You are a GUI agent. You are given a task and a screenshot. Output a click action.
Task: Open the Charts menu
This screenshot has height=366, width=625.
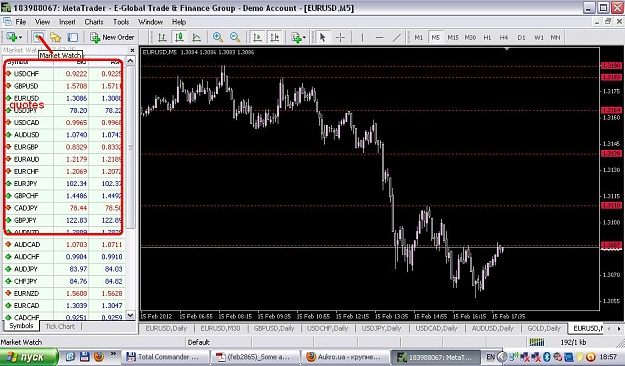[x=94, y=22]
